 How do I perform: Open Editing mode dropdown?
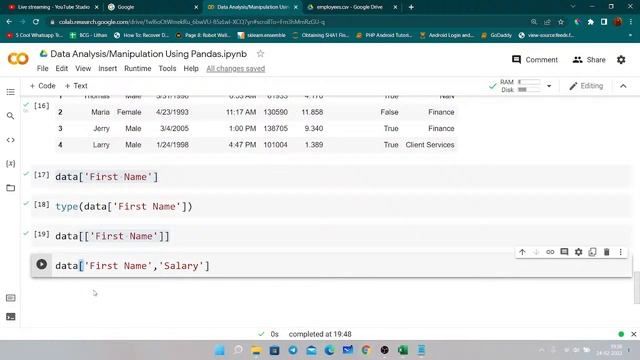(x=586, y=86)
